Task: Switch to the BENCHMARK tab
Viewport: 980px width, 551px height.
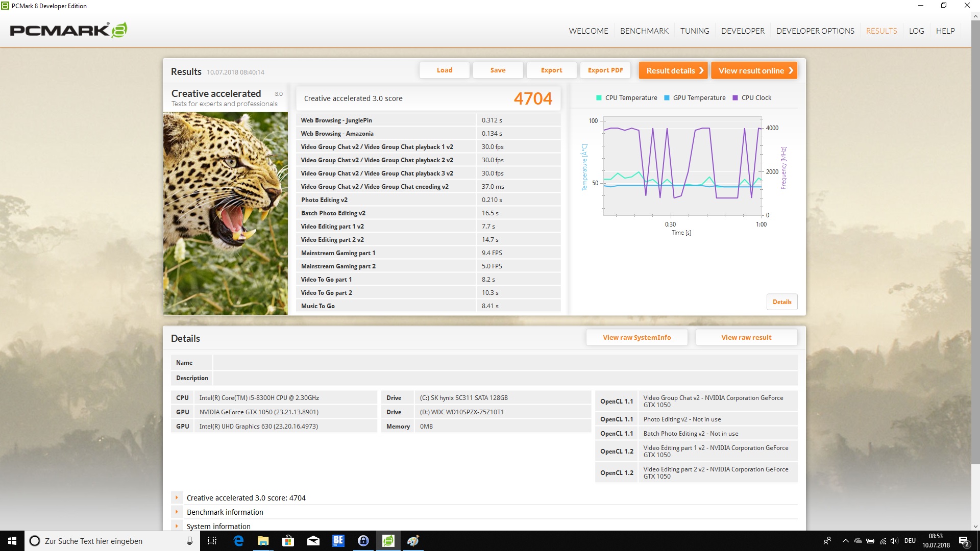Action: tap(644, 31)
